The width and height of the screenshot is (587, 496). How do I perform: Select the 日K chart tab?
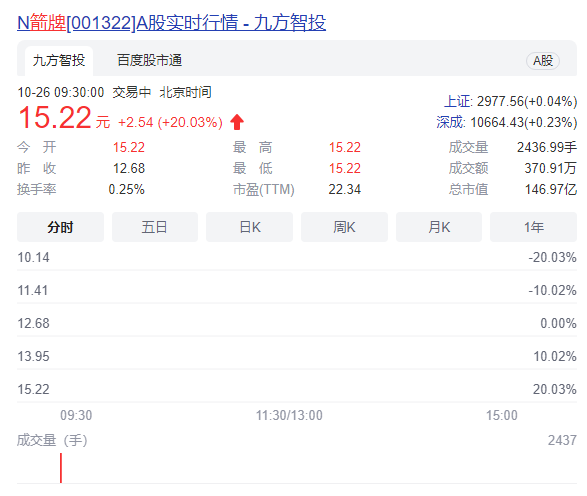(x=249, y=227)
